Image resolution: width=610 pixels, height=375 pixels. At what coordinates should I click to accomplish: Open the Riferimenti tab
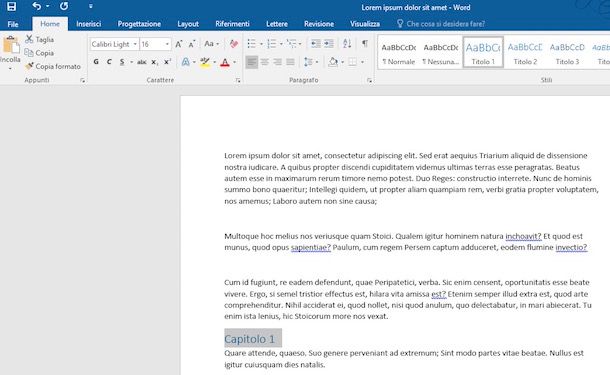232,24
